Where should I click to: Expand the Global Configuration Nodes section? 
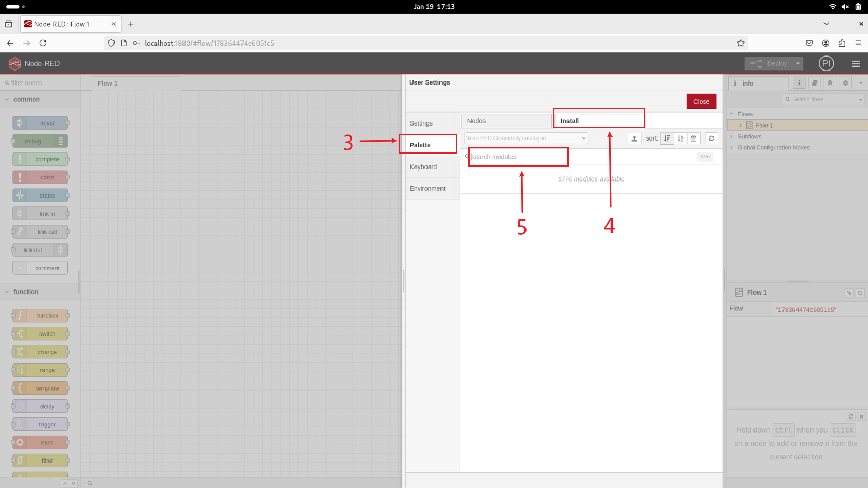[732, 148]
